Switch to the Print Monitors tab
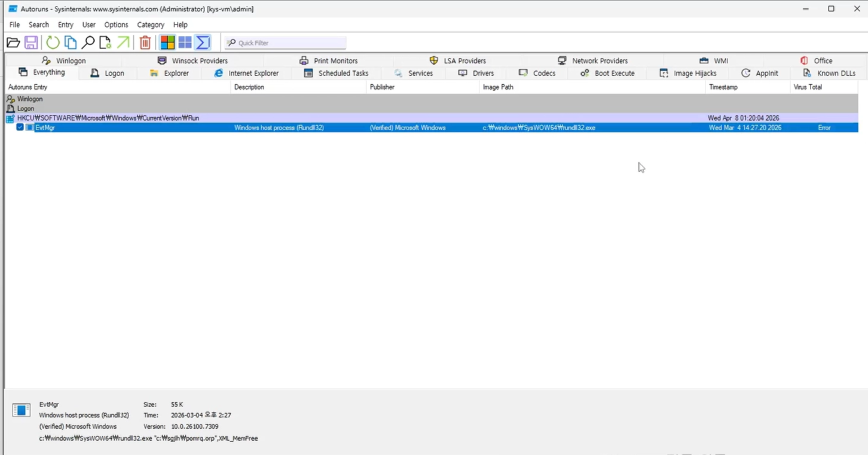Viewport: 868px width, 455px height. [x=328, y=60]
